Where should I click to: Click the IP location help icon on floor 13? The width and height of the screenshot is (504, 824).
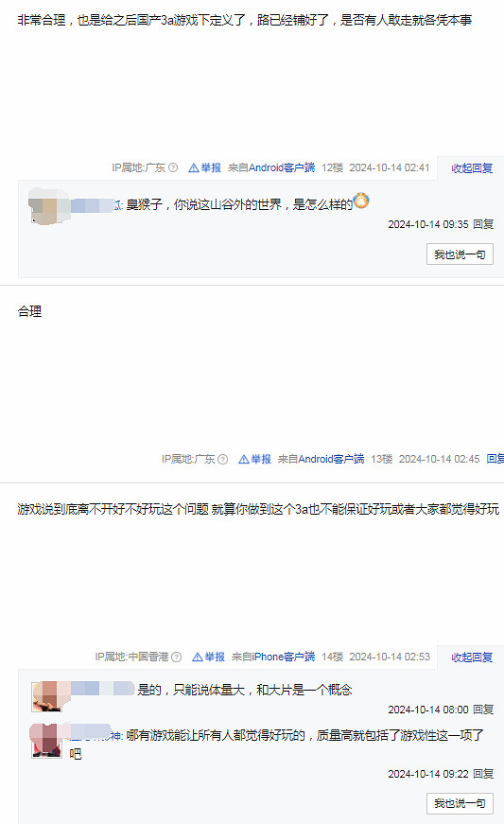pyautogui.click(x=222, y=459)
